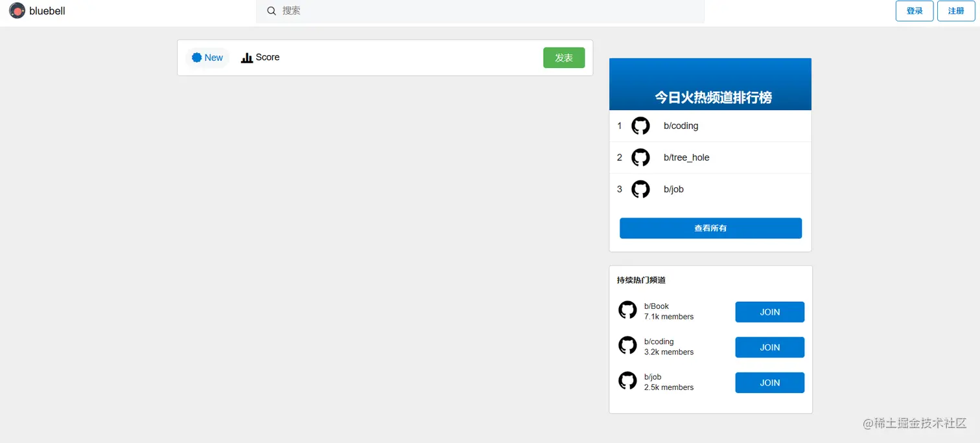980x443 pixels.
Task: Open b/job in 持续热门频道 list
Action: (x=653, y=377)
